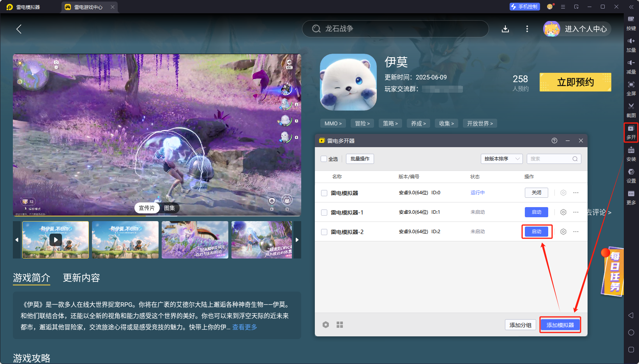Image resolution: width=639 pixels, height=364 pixels.
Task: Expand the 策略 tag category
Action: point(390,123)
